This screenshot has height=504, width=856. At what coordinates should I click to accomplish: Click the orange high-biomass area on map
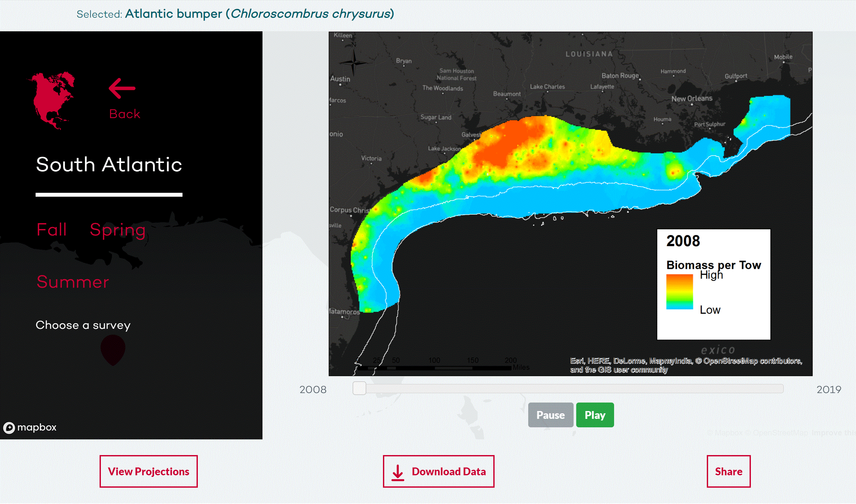point(506,144)
